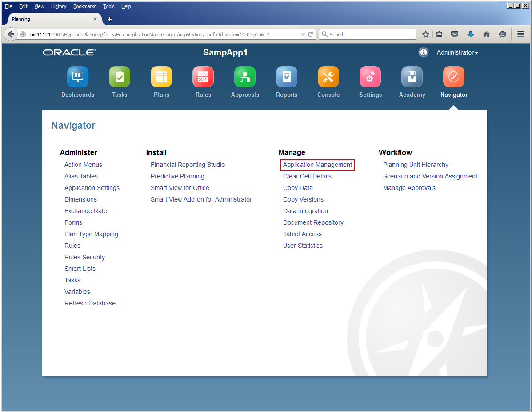
Task: Open the Settings gears icon
Action: tap(371, 77)
